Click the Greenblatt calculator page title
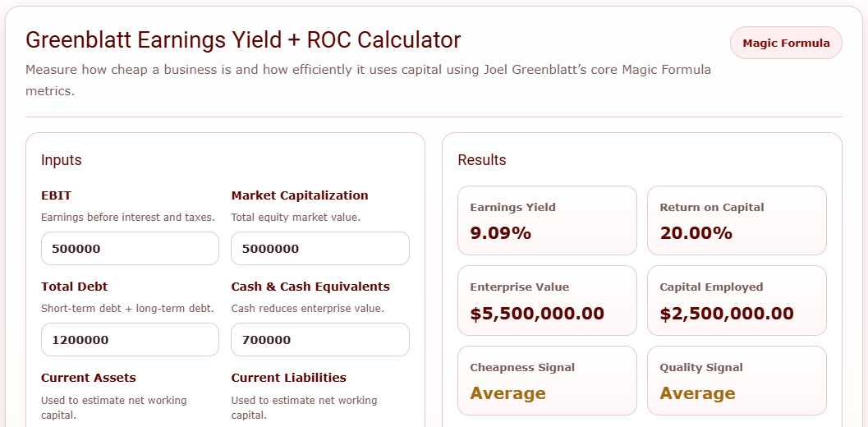The height and width of the screenshot is (427, 868). tap(243, 40)
